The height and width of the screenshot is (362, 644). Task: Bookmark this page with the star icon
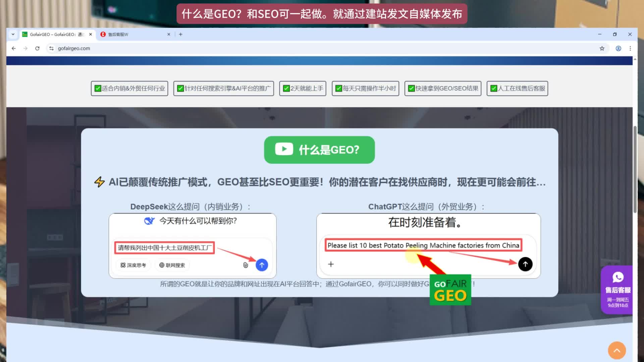(x=602, y=48)
